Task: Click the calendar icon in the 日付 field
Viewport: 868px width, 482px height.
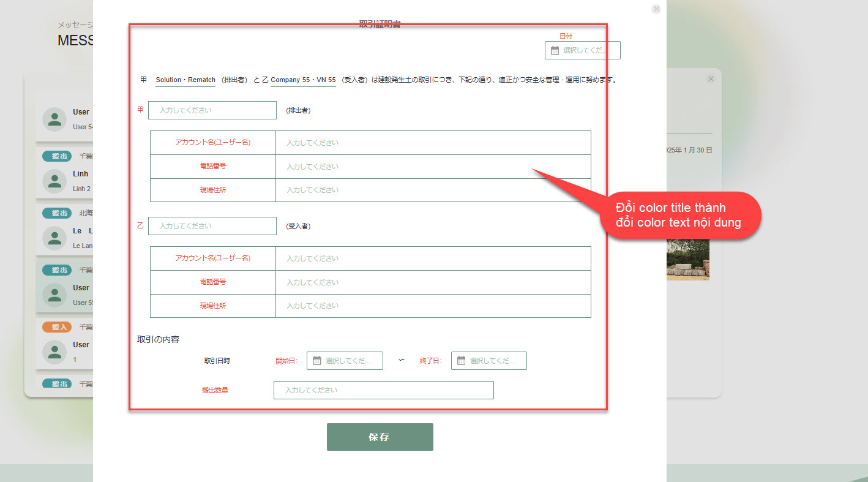Action: pos(555,51)
